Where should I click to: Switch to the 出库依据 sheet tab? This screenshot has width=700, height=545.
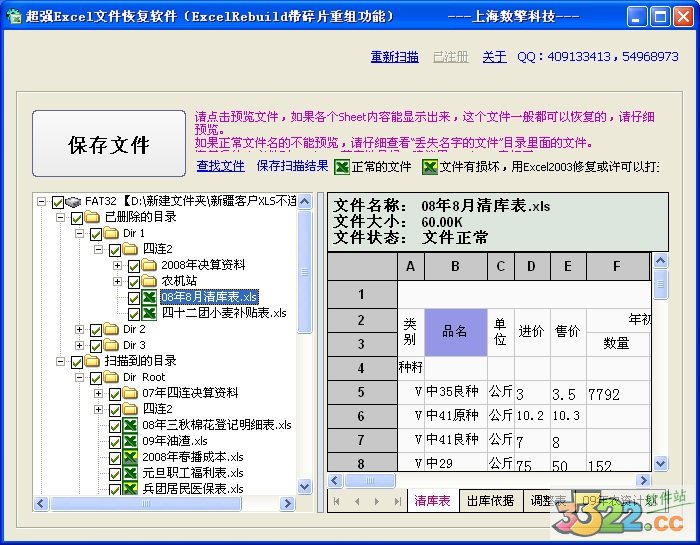[491, 501]
